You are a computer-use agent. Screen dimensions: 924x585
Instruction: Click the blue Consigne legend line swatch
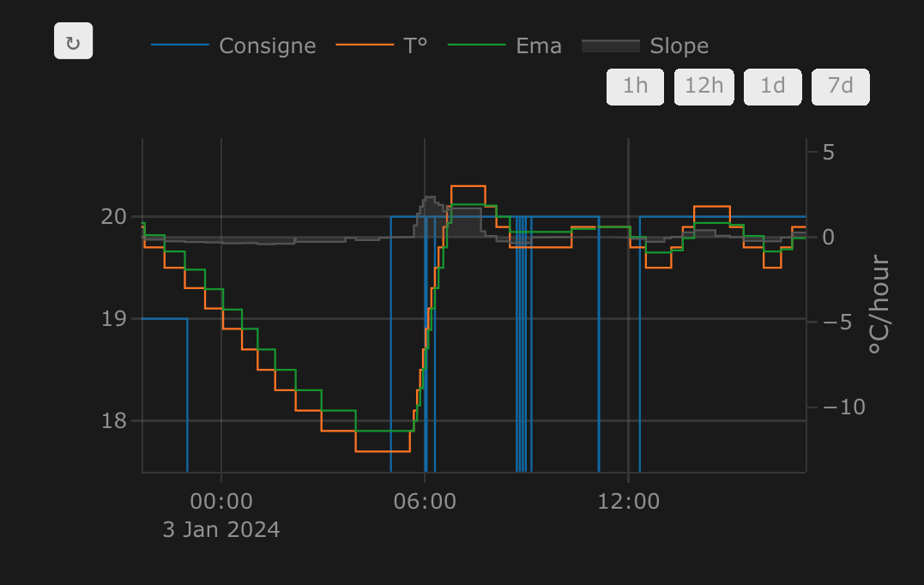(x=180, y=46)
